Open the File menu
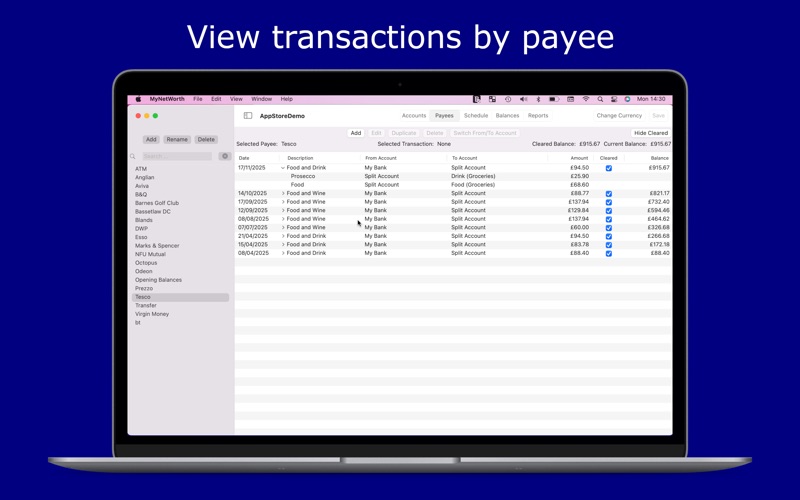The width and height of the screenshot is (800, 500). pos(197,99)
